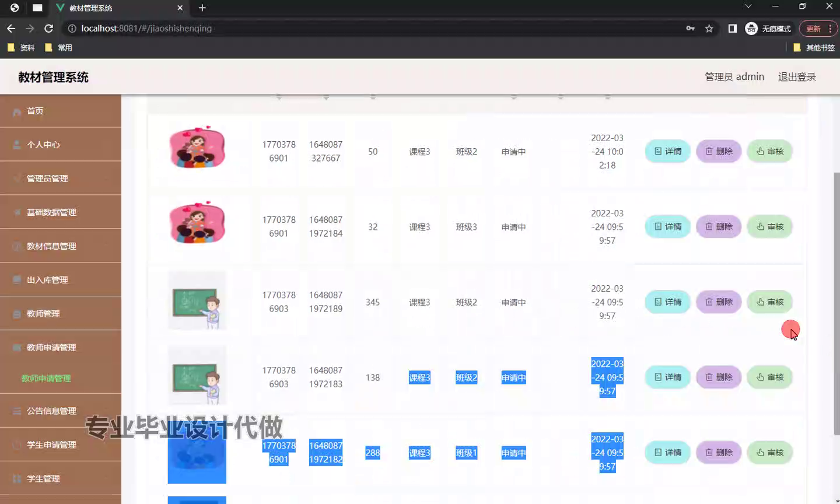Click the 申请中 status in the 345 row

tap(513, 302)
